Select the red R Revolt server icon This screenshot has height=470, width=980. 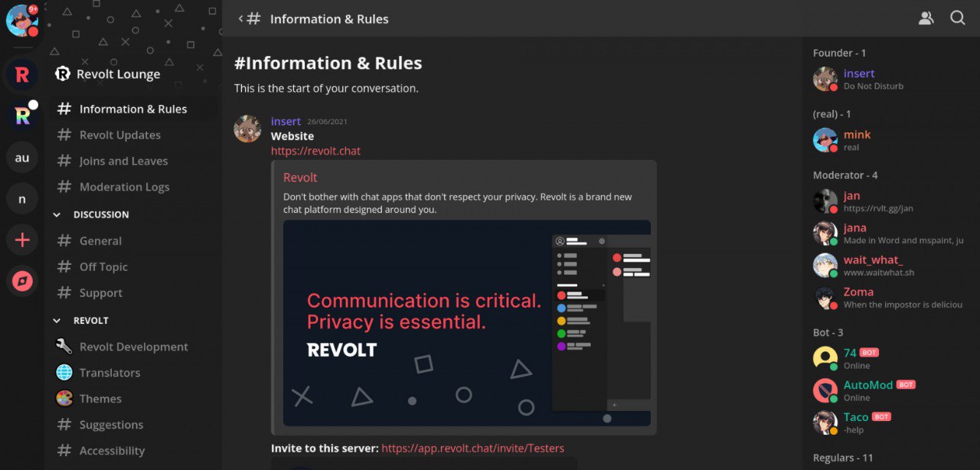22,74
